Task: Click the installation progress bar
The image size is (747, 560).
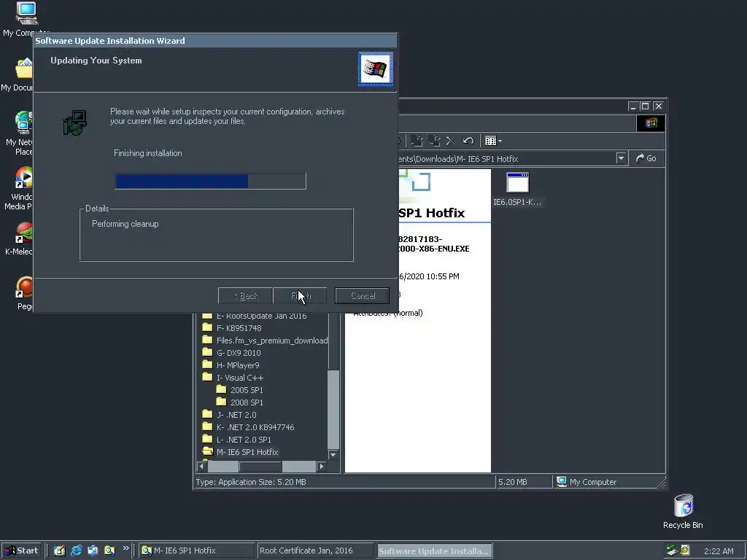Action: point(210,182)
